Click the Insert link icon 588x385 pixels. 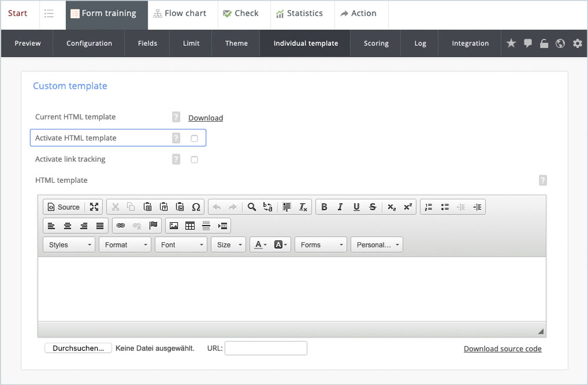pos(121,226)
